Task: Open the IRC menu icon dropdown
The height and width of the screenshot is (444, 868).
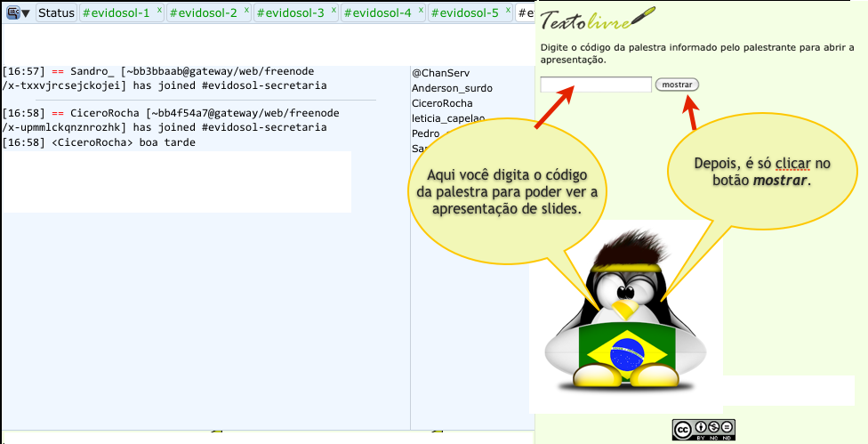Action: 18,12
